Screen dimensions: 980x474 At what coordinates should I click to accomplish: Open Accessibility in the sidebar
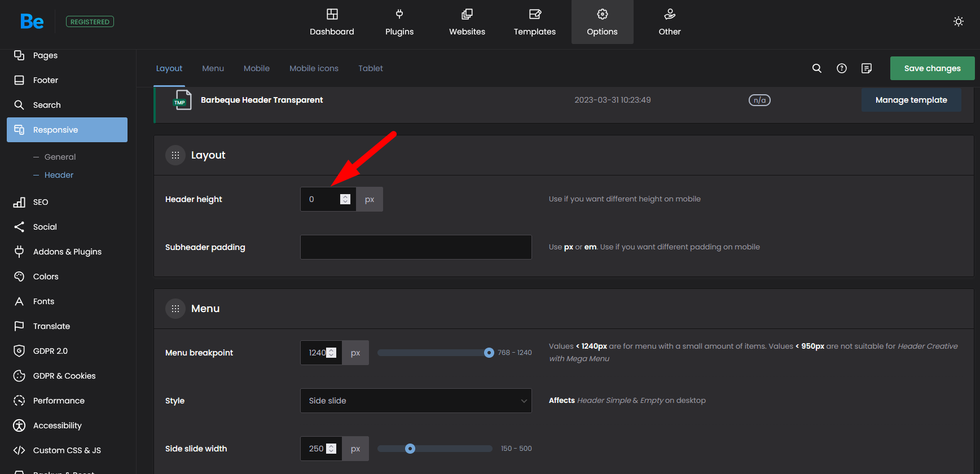tap(57, 425)
